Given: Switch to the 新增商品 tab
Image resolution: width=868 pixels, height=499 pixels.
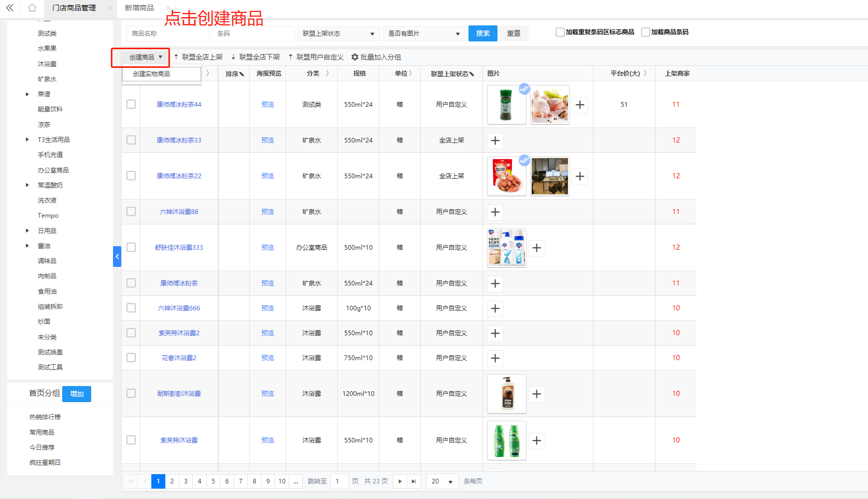Looking at the screenshot, I should coord(139,8).
